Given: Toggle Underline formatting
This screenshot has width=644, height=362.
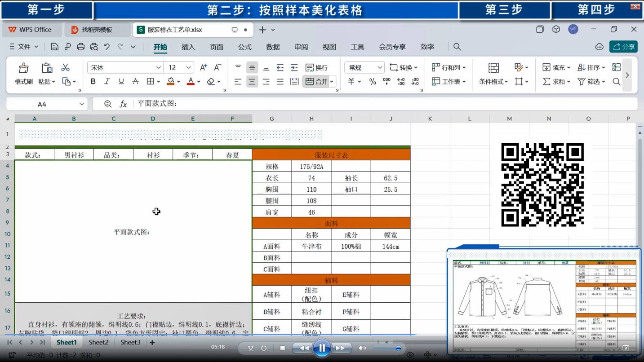Looking at the screenshot, I should 121,81.
